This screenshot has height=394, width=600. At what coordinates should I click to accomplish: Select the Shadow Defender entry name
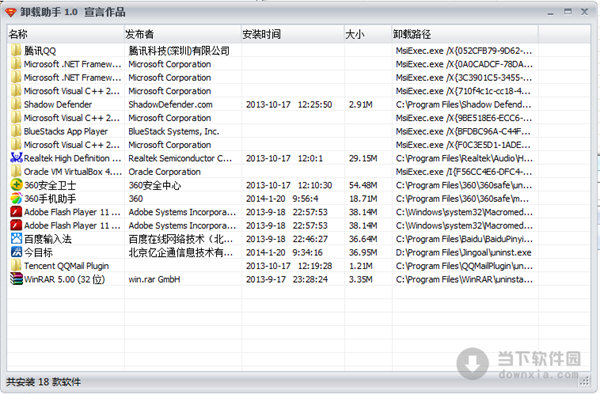[58, 104]
